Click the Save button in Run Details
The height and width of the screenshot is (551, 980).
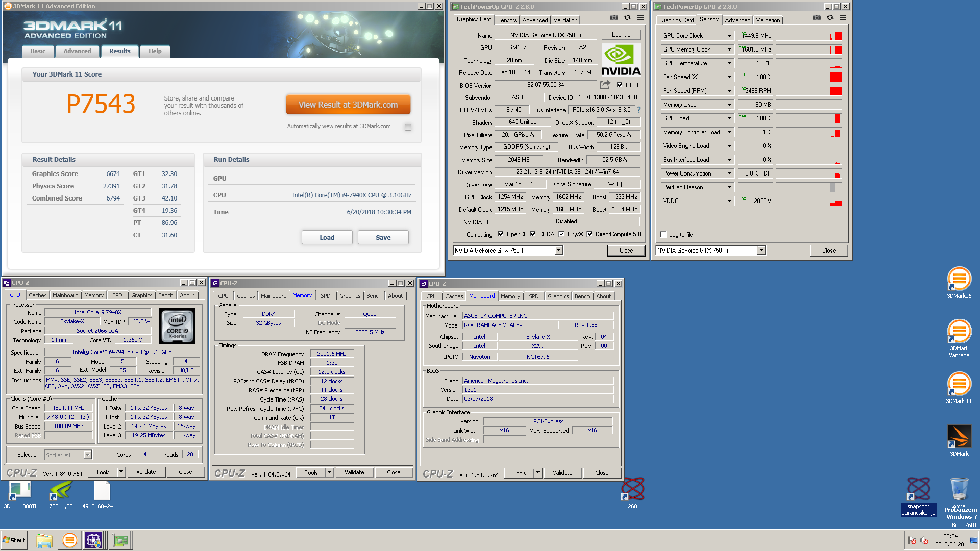[383, 237]
